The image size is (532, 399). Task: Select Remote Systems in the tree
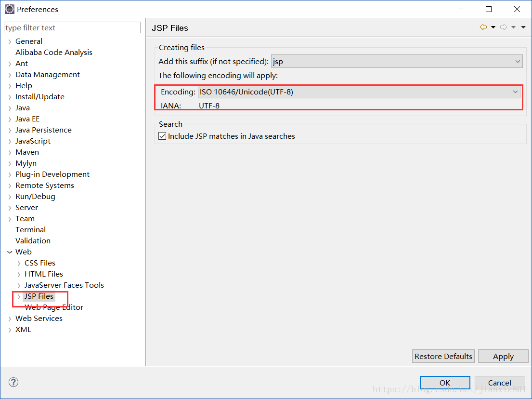pos(44,186)
